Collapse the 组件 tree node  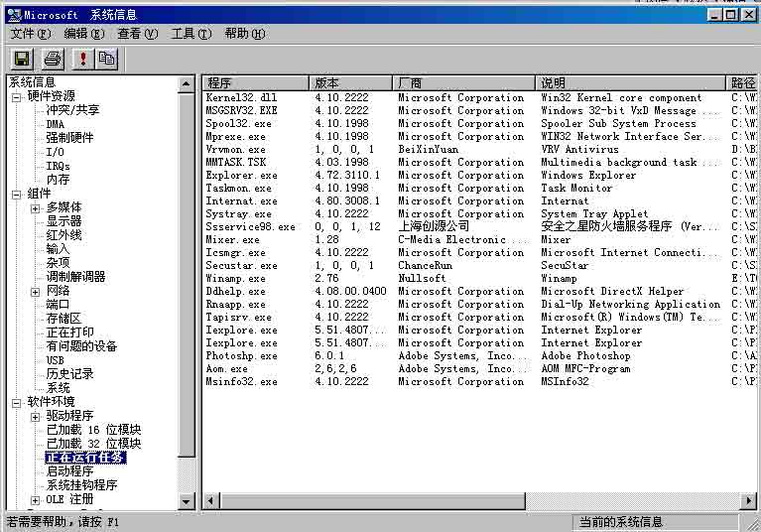pos(17,196)
